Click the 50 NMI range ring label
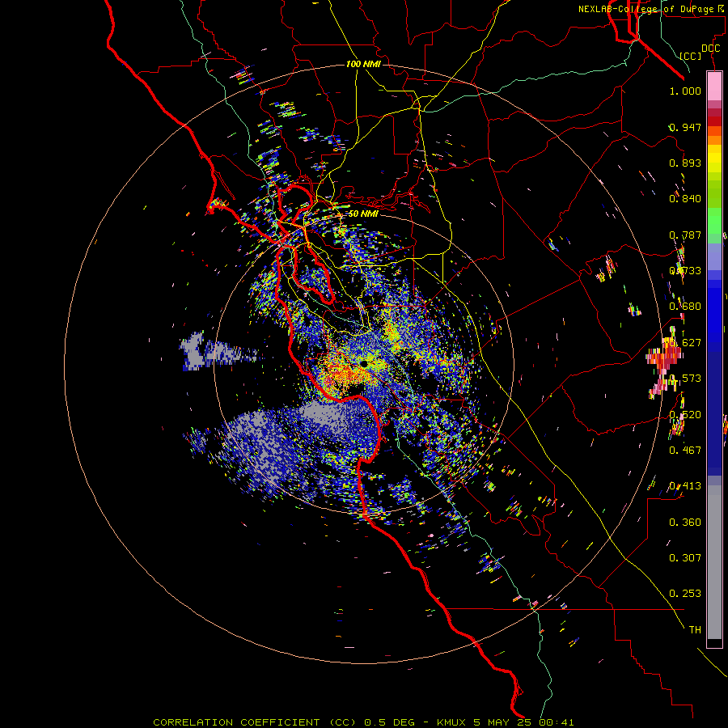Screen dimensions: 728x728 click(x=363, y=214)
